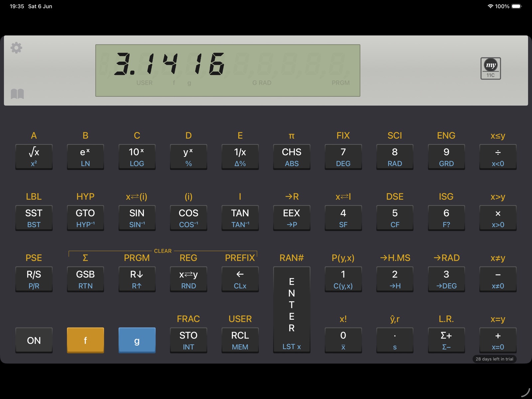Tap the decimal point key
Image resolution: width=532 pixels, height=399 pixels.
click(x=395, y=340)
